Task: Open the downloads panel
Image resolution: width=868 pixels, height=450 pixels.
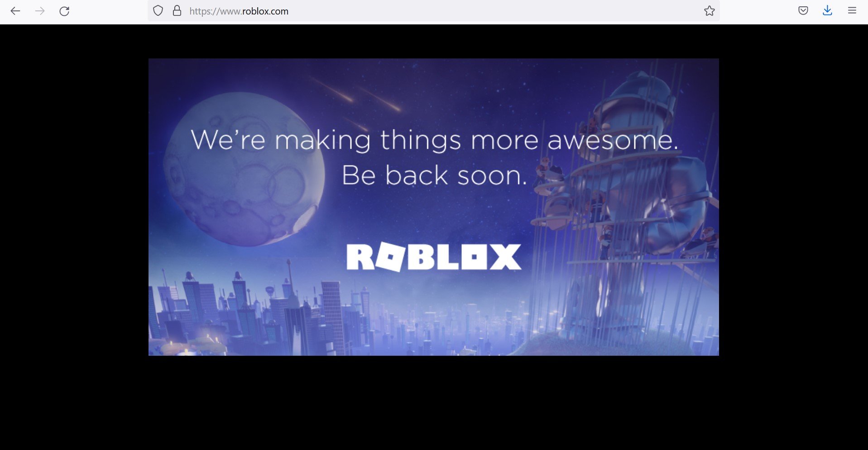Action: [x=827, y=11]
